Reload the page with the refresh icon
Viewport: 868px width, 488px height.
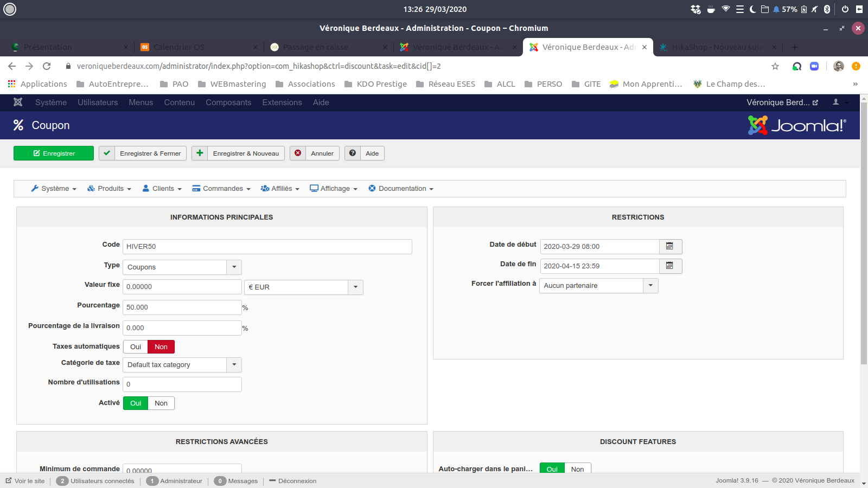[x=47, y=66]
